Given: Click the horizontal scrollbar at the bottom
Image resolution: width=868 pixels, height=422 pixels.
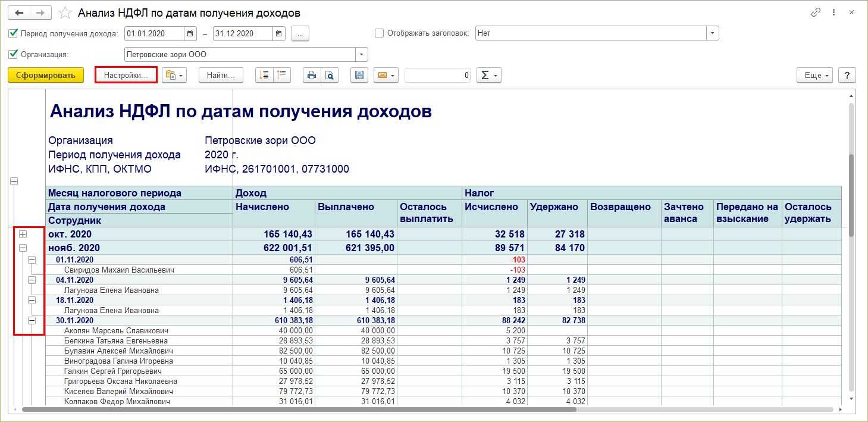Looking at the screenshot, I should (297, 410).
